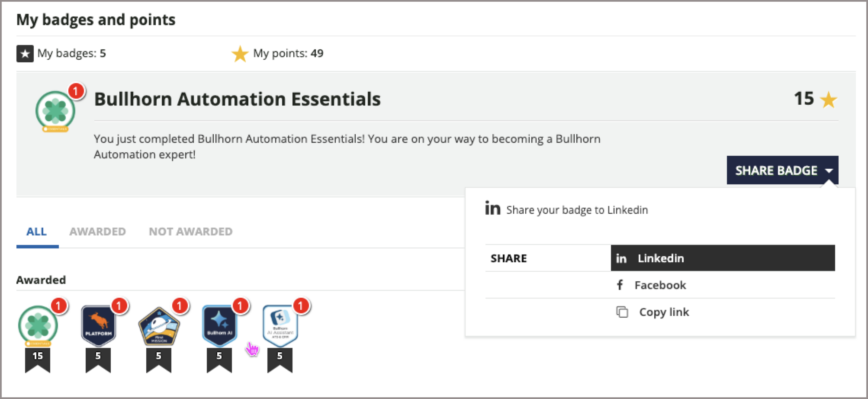868x399 pixels.
Task: Switch to the ALL tab
Action: (x=37, y=232)
